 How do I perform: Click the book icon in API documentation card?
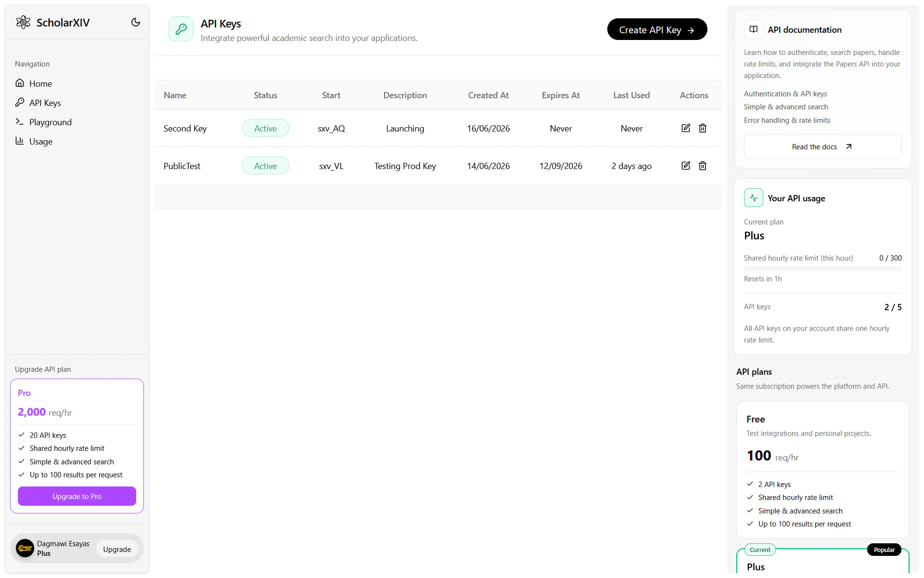point(754,29)
